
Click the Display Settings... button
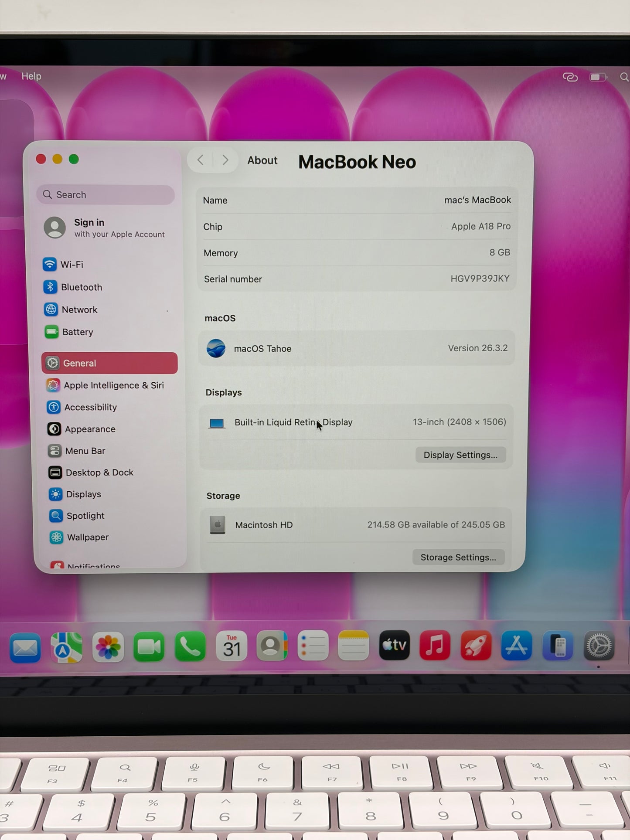(460, 455)
